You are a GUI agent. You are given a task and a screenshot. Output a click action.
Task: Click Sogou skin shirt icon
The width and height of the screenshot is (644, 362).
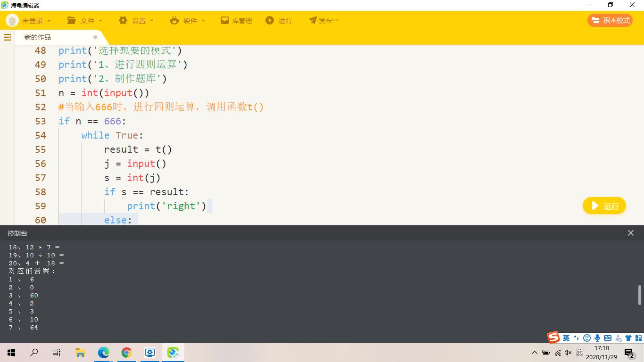[628, 338]
